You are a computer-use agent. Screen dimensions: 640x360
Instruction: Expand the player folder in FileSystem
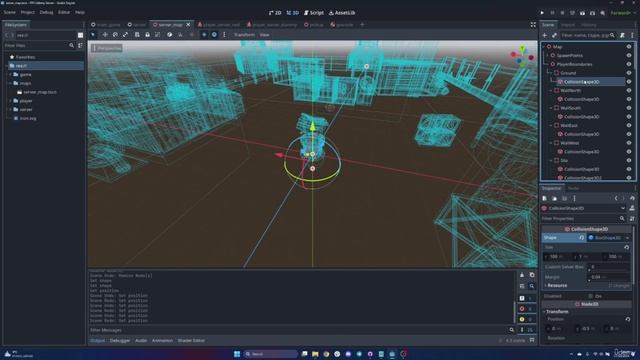tap(10, 100)
